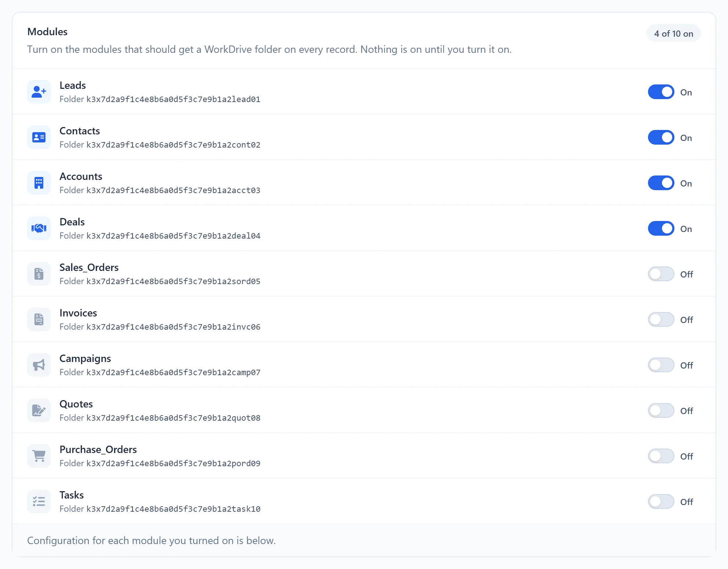Disable the Contacts module switch
This screenshot has width=728, height=569.
point(661,137)
